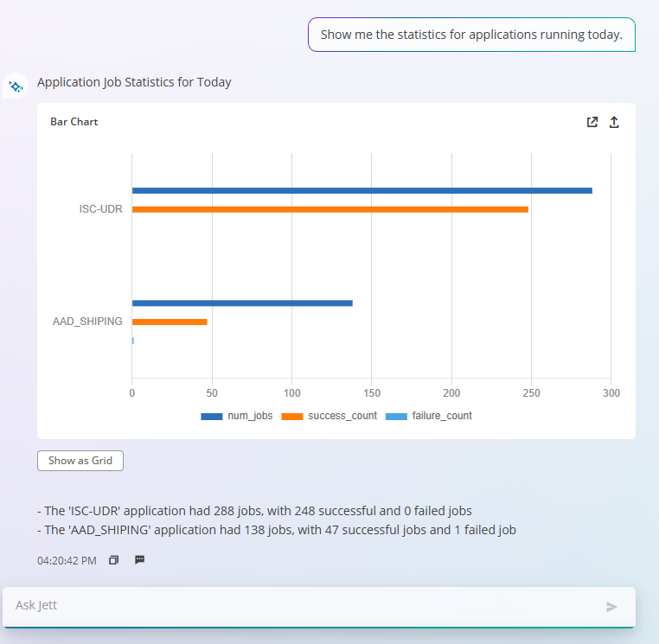659x644 pixels.
Task: Click the ISC-UDR axis label
Action: coord(101,209)
